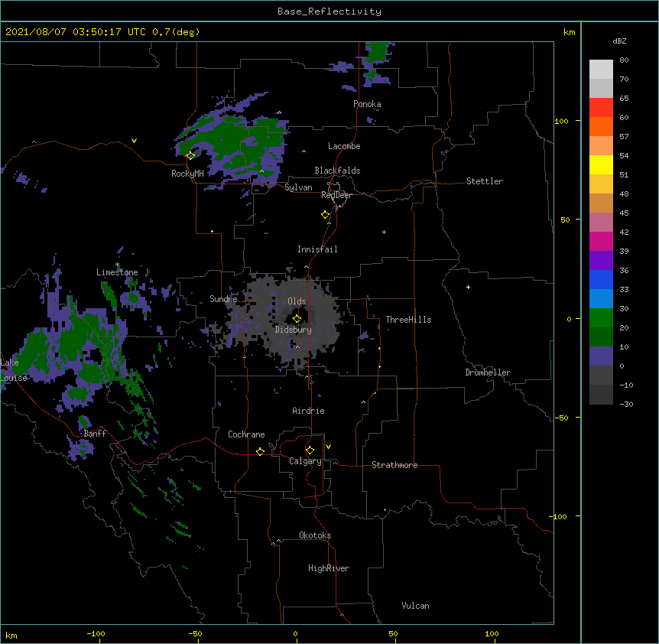Image resolution: width=659 pixels, height=644 pixels.
Task: Select the Innisfail label
Action: coord(317,249)
